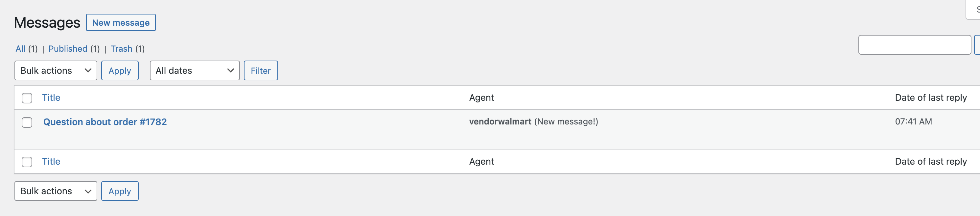Sort messages by clicking the Title column header
This screenshot has height=216, width=980.
(x=51, y=98)
